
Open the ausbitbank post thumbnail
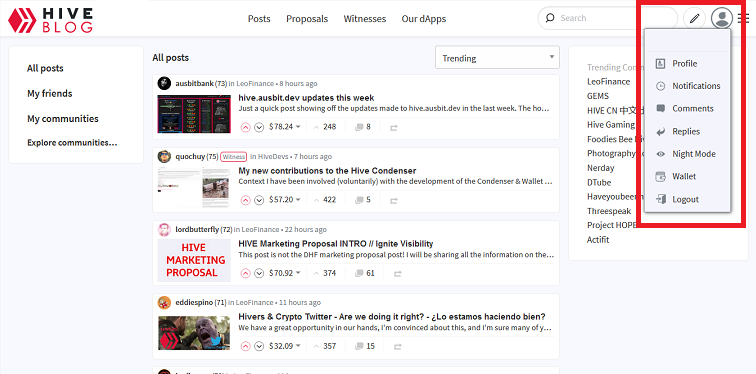[x=194, y=114]
